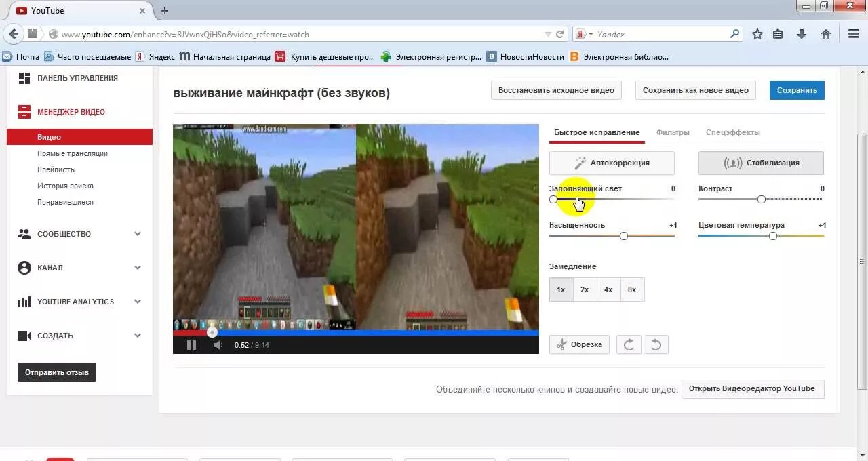Mute the video via the speaker icon
This screenshot has width=868, height=461.
[218, 345]
